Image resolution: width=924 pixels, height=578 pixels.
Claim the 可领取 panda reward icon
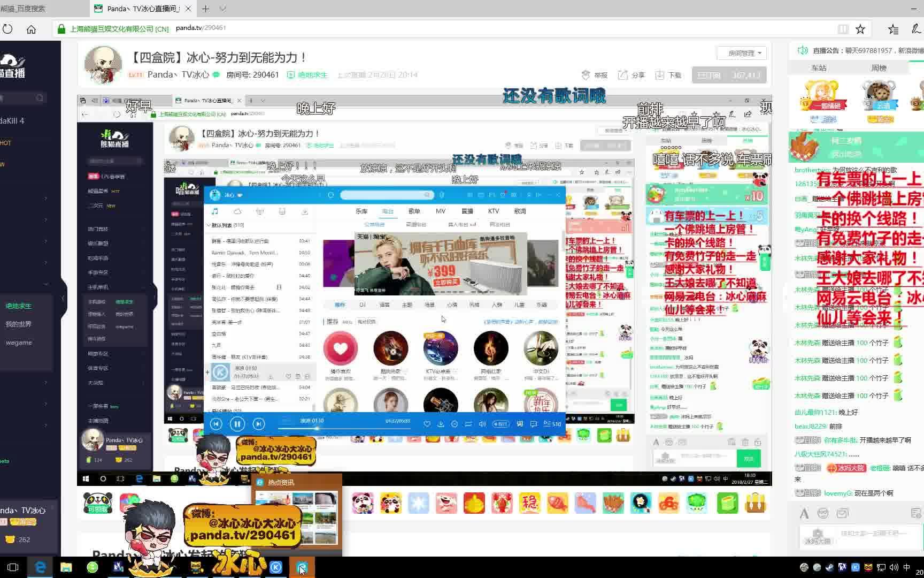tap(98, 503)
